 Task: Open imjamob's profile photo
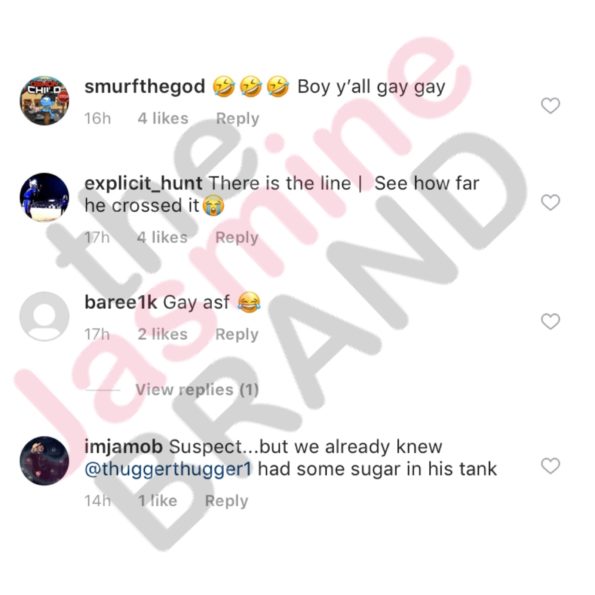point(44,461)
